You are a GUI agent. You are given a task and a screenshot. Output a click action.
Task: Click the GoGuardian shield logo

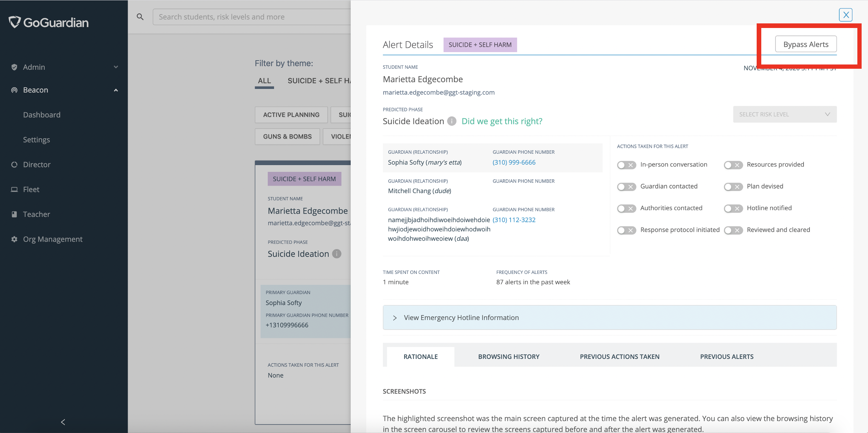(15, 22)
